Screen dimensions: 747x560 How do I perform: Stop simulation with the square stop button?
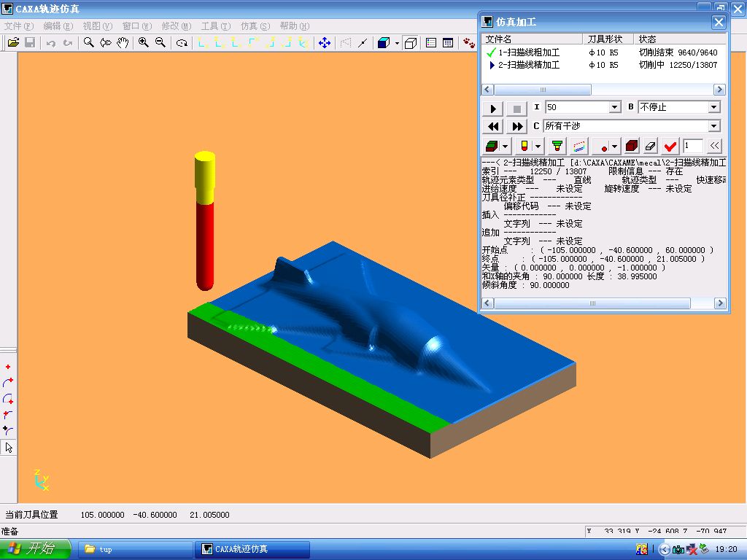click(517, 109)
